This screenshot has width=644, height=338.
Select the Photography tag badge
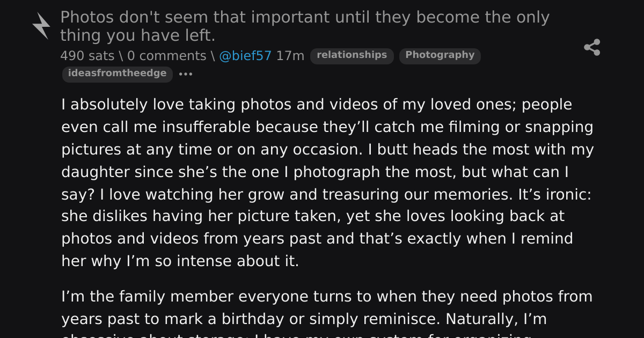point(440,55)
